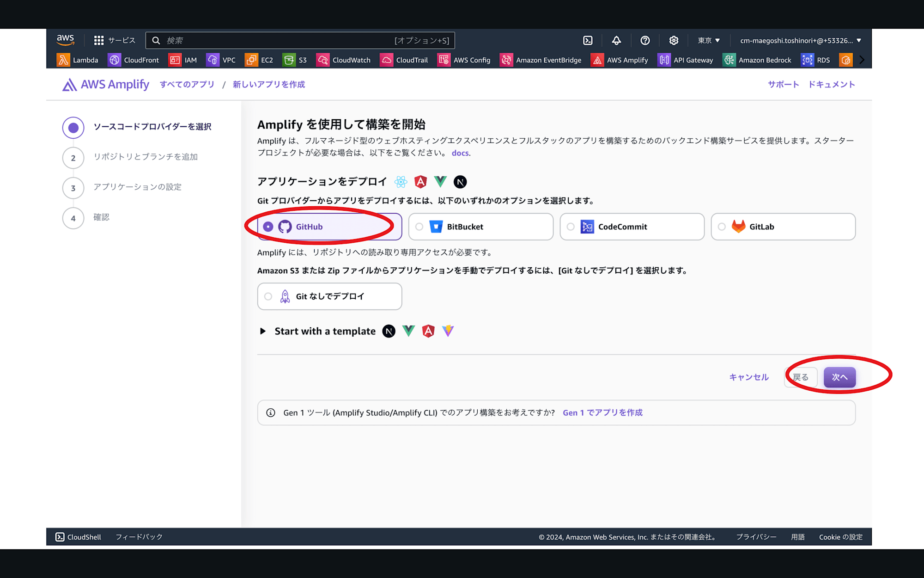The height and width of the screenshot is (578, 924).
Task: Open the cm-maegoshi account dropdown
Action: click(801, 40)
